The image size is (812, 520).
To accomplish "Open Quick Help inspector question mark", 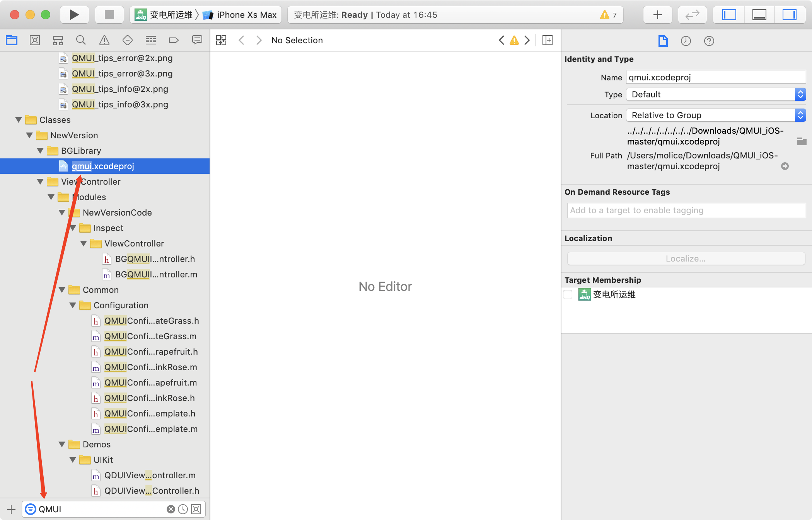I will (x=709, y=41).
